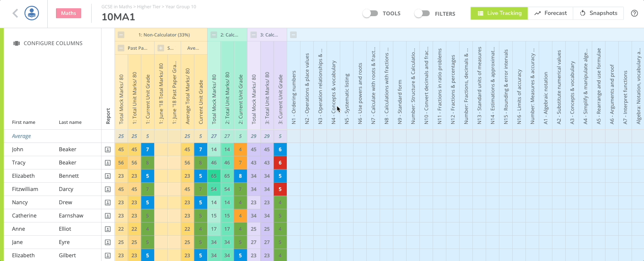This screenshot has width=644, height=261.
Task: Select the Live Tracking tab
Action: (x=499, y=13)
